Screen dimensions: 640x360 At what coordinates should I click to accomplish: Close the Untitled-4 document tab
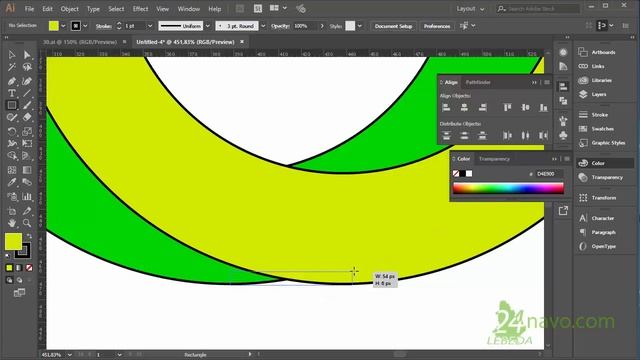tap(242, 42)
